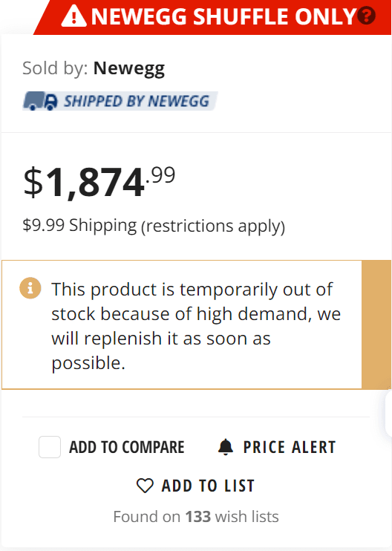The width and height of the screenshot is (392, 551).
Task: Click the ADD TO COMPARE label
Action: pyautogui.click(x=126, y=447)
